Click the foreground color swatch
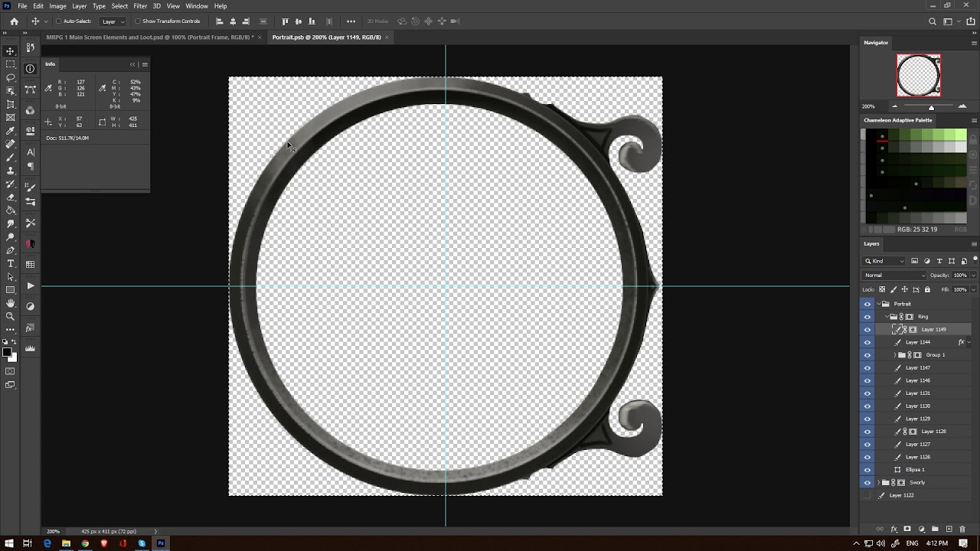Viewport: 980px width, 551px height. (7, 353)
